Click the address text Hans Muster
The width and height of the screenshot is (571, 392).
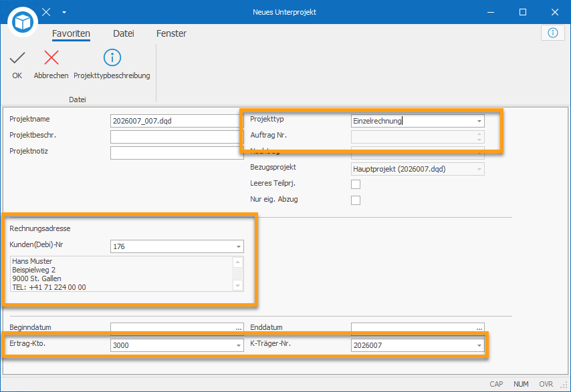[x=32, y=261]
